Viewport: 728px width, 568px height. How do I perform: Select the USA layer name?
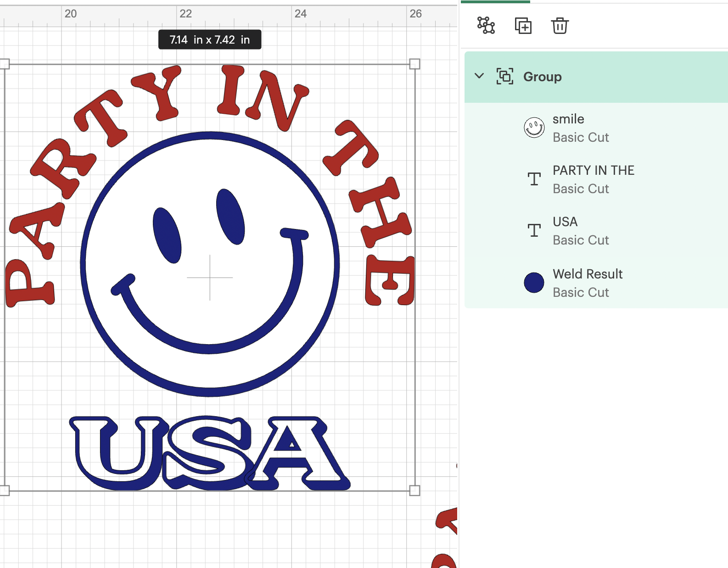(565, 222)
